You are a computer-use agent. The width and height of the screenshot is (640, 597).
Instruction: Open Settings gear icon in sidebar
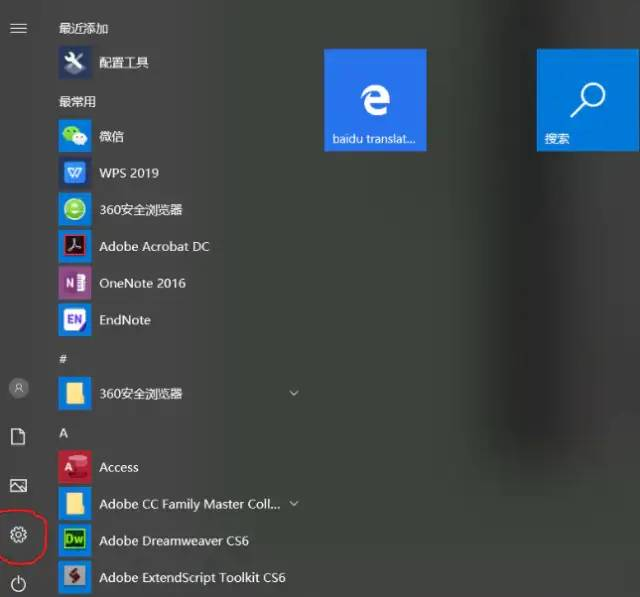click(x=18, y=535)
